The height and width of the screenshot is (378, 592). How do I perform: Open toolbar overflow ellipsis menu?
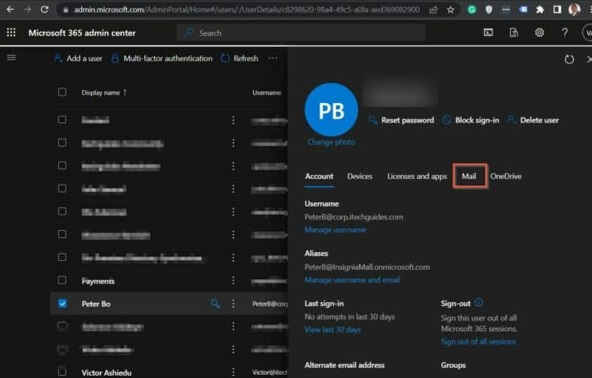[x=273, y=58]
